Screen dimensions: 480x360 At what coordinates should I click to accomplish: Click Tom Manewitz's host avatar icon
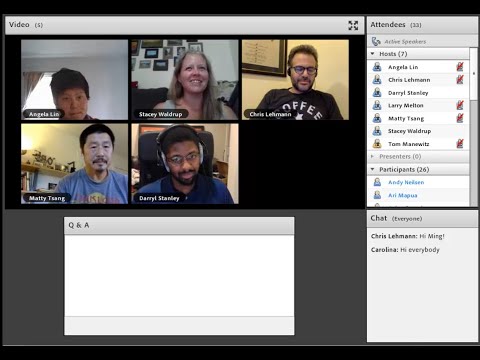point(377,144)
